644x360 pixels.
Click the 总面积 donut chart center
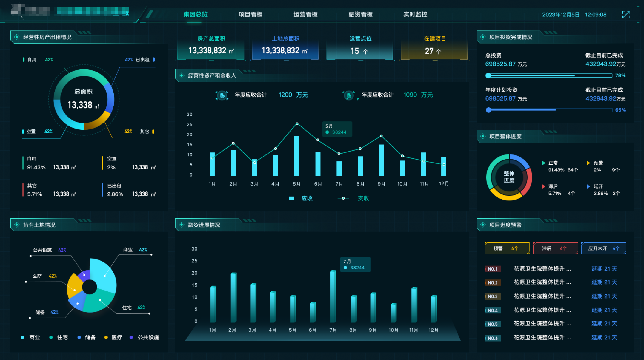[84, 100]
